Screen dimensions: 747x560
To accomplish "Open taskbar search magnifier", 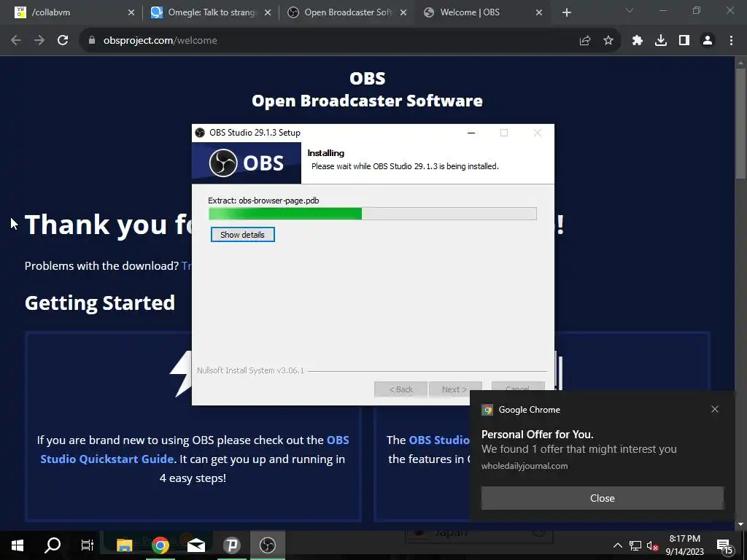I will pyautogui.click(x=53, y=545).
